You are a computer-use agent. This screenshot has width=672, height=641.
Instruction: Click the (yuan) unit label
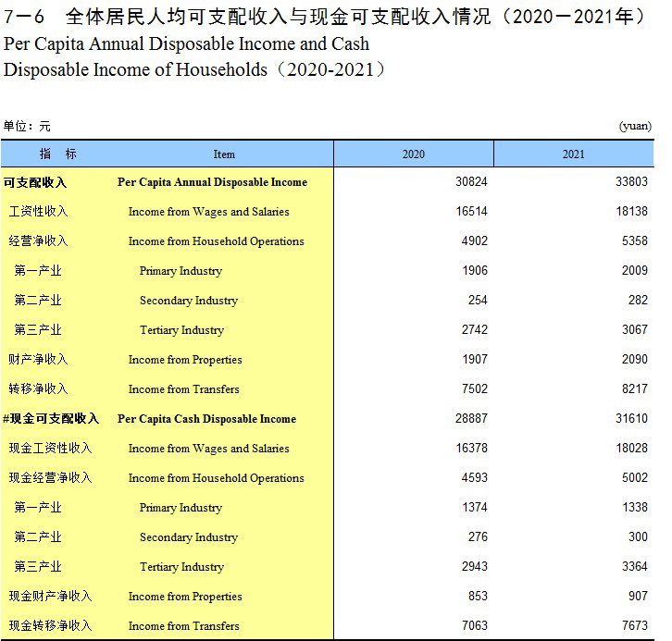[635, 126]
